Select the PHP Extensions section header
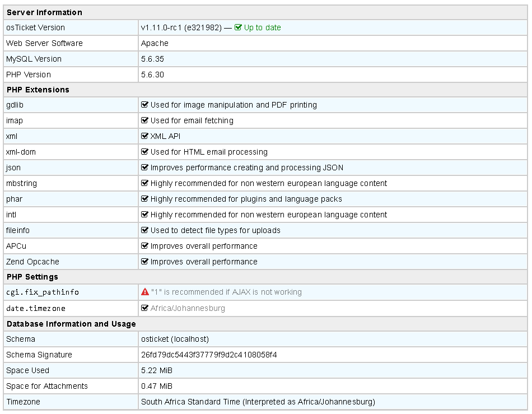 tap(38, 90)
